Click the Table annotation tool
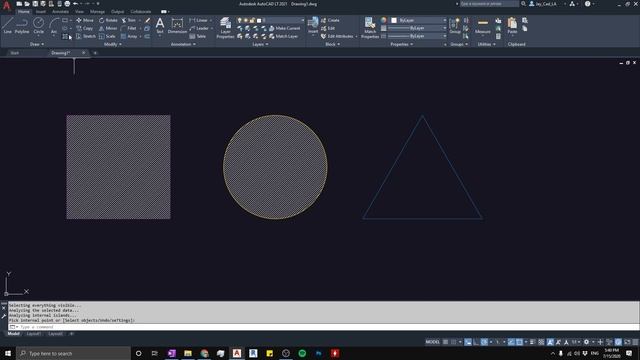The image size is (640, 360). 198,36
